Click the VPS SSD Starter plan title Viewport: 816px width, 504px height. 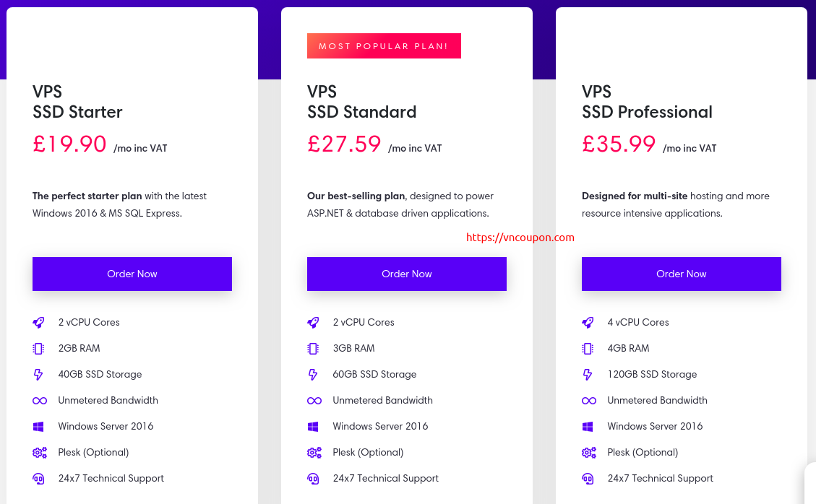point(77,102)
